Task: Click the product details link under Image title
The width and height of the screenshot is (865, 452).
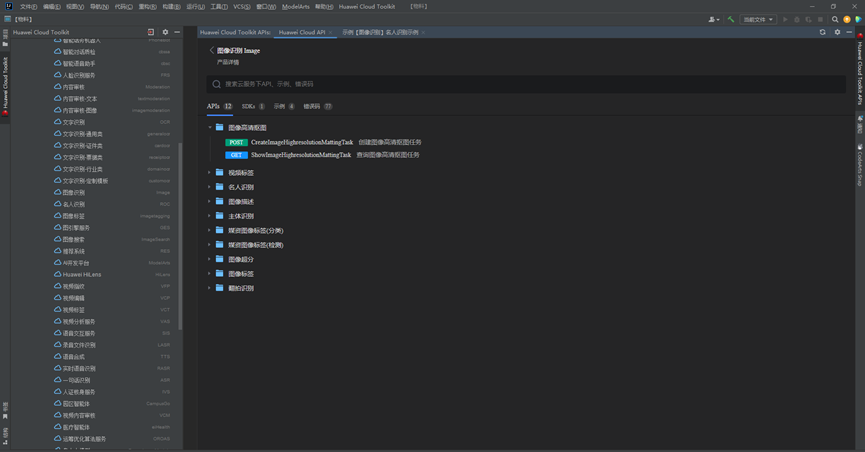Action: (228, 62)
